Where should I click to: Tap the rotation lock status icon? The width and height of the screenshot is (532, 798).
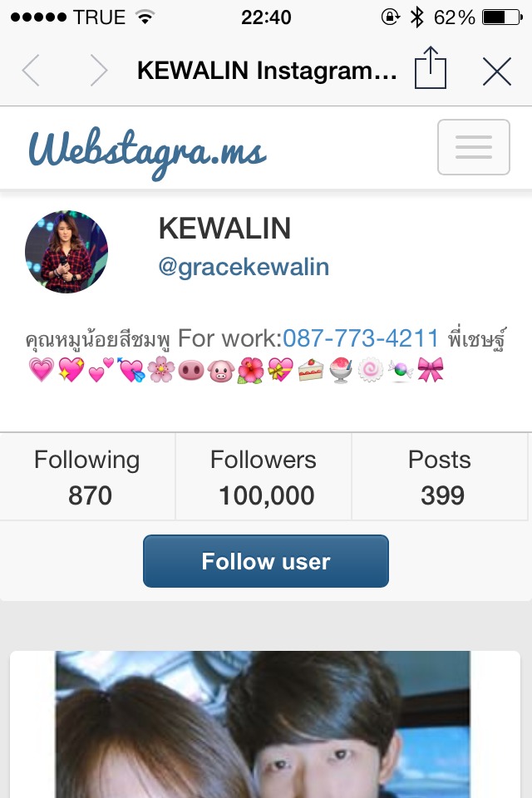pyautogui.click(x=391, y=17)
